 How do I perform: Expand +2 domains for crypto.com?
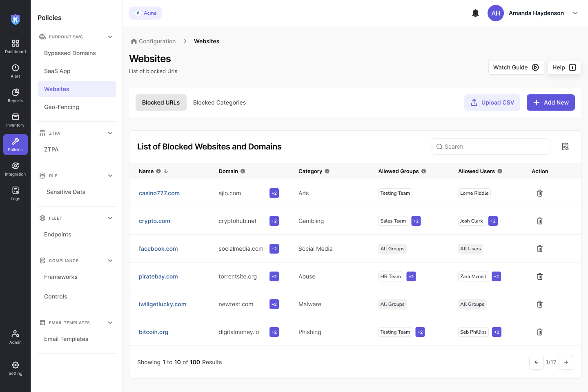[274, 221]
